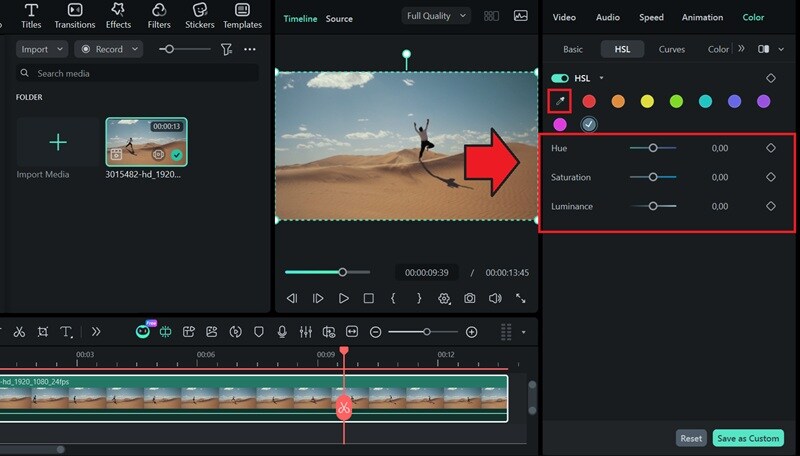Zoom in timeline with plus button
The image size is (800, 456).
[471, 332]
